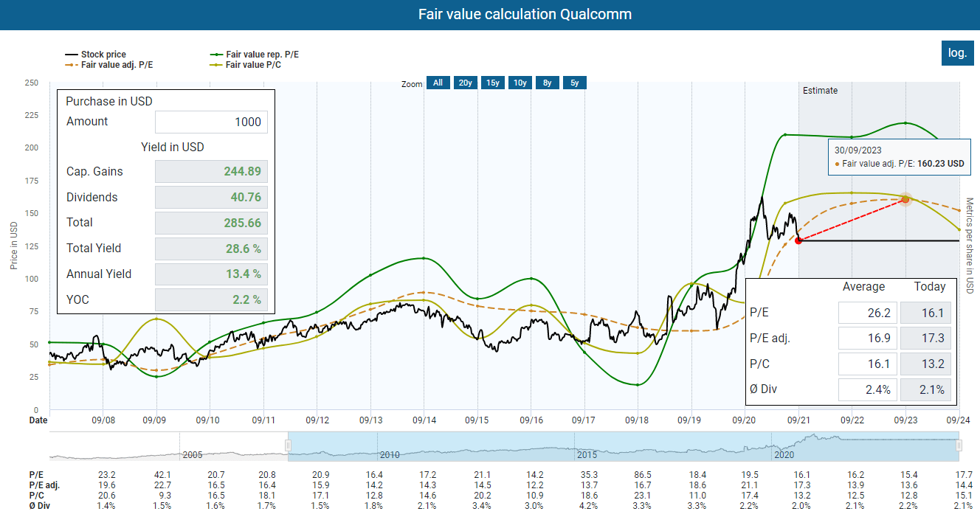Viewport: 980px width, 517px height.
Task: Click the Cap. Gains value 244.89
Action: tap(212, 172)
